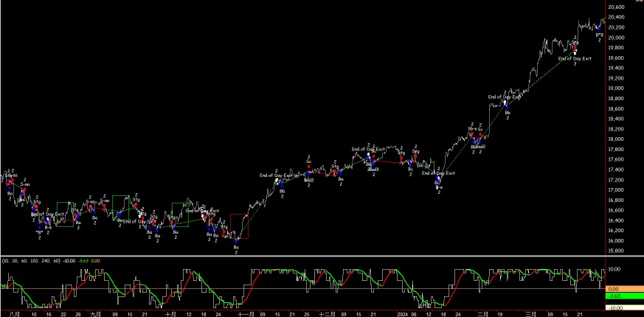Click the orange 0.00 indicator value tag
The width and height of the screenshot is (644, 317).
pyautogui.click(x=614, y=289)
